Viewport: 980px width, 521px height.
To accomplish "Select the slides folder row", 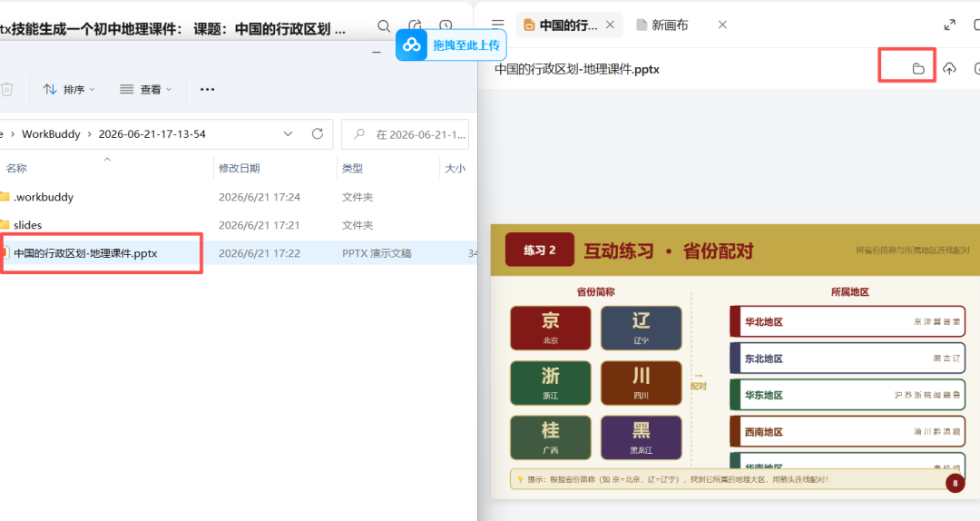I will coord(238,224).
